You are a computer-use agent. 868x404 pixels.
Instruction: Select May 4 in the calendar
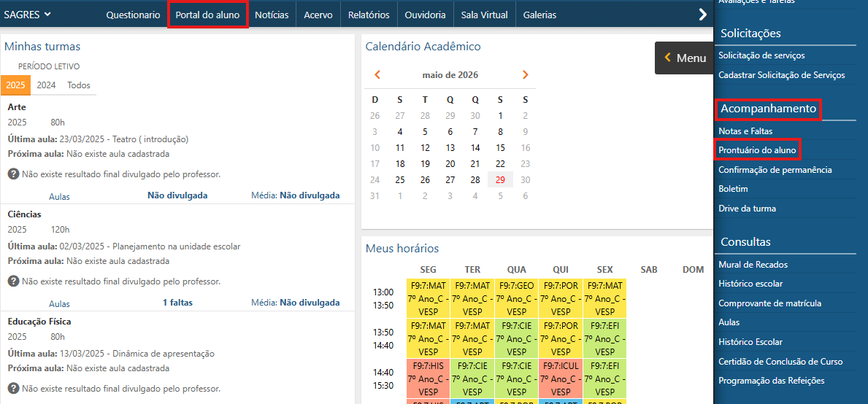399,131
